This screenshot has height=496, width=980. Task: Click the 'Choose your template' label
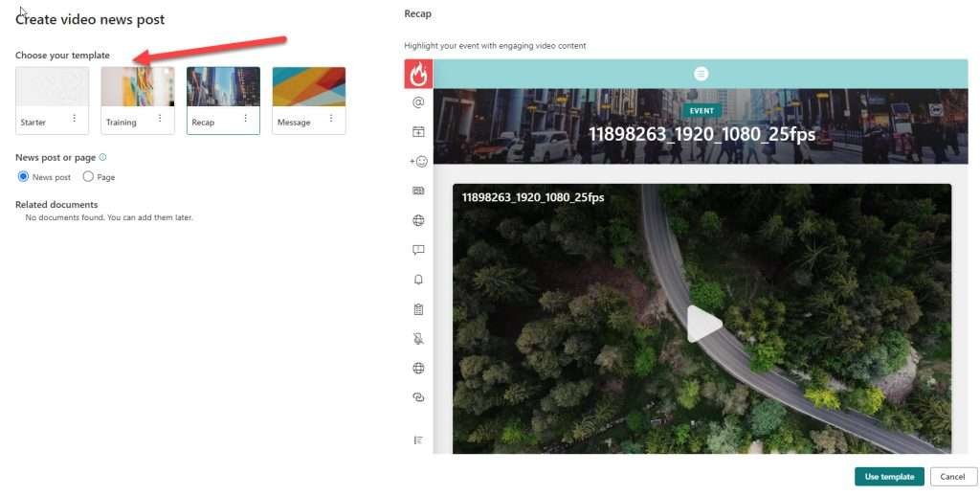(x=62, y=55)
